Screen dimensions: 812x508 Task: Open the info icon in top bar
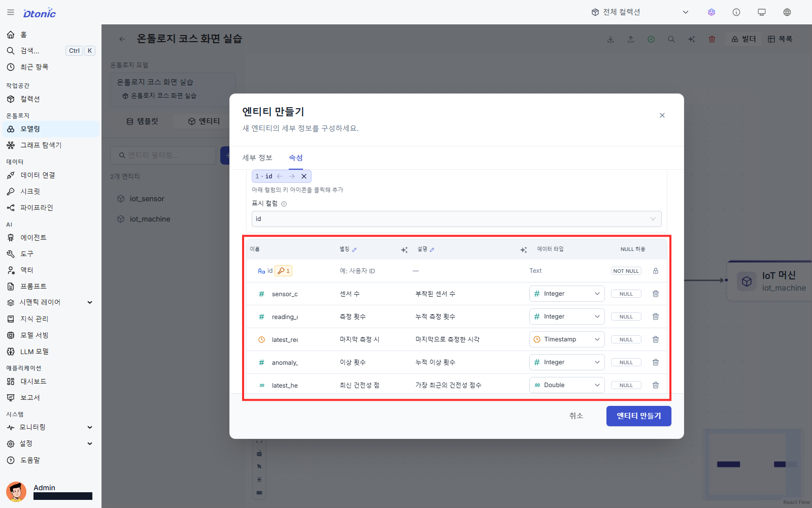pyautogui.click(x=736, y=12)
